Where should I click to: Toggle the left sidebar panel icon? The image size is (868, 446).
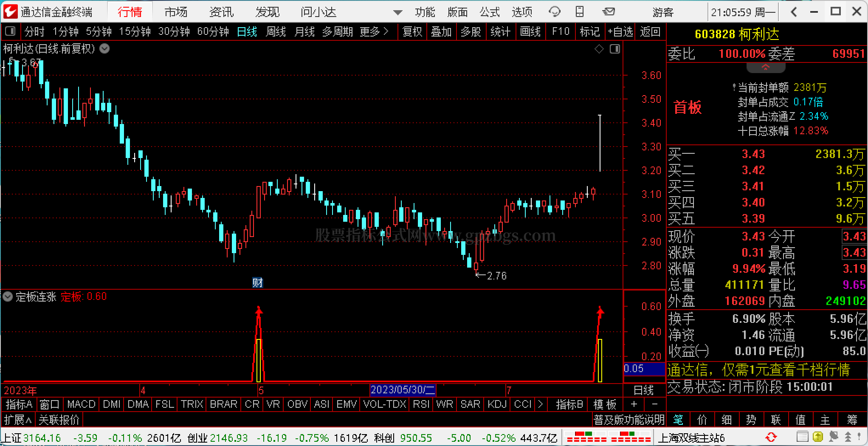click(x=10, y=31)
